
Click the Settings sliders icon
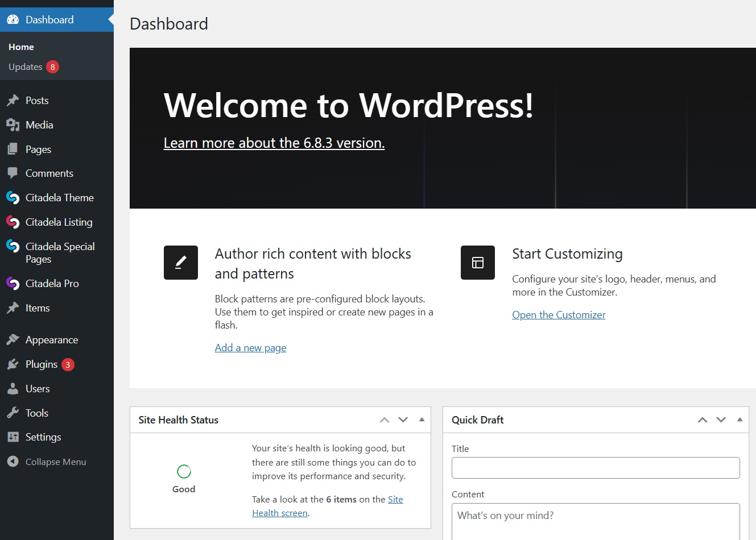click(x=13, y=437)
